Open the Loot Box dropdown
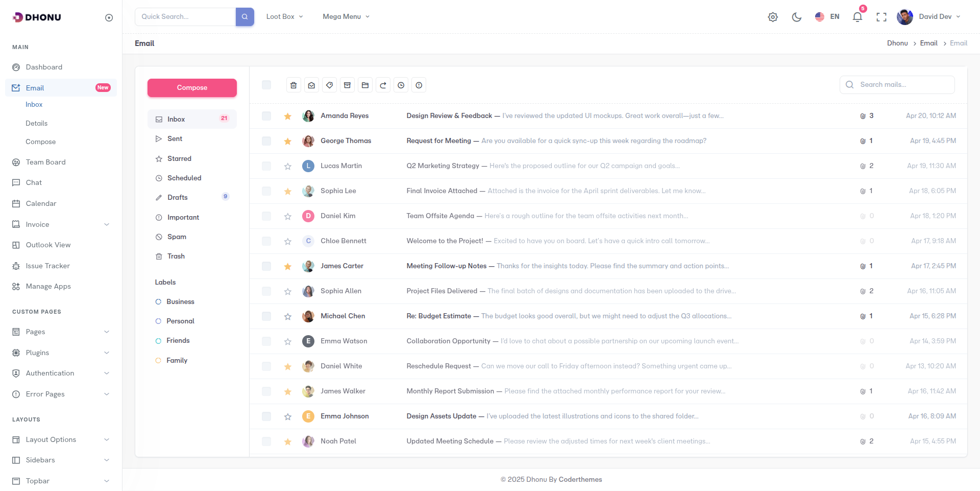Image resolution: width=980 pixels, height=491 pixels. tap(284, 17)
